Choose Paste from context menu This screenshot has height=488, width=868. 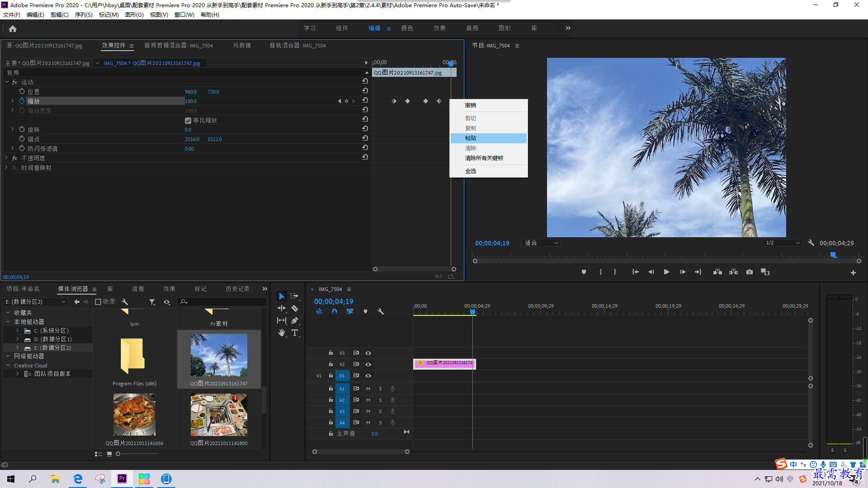[489, 138]
